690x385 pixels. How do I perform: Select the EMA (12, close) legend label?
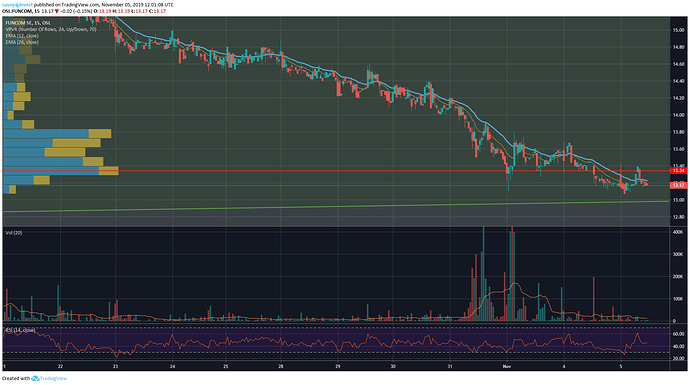coord(22,36)
